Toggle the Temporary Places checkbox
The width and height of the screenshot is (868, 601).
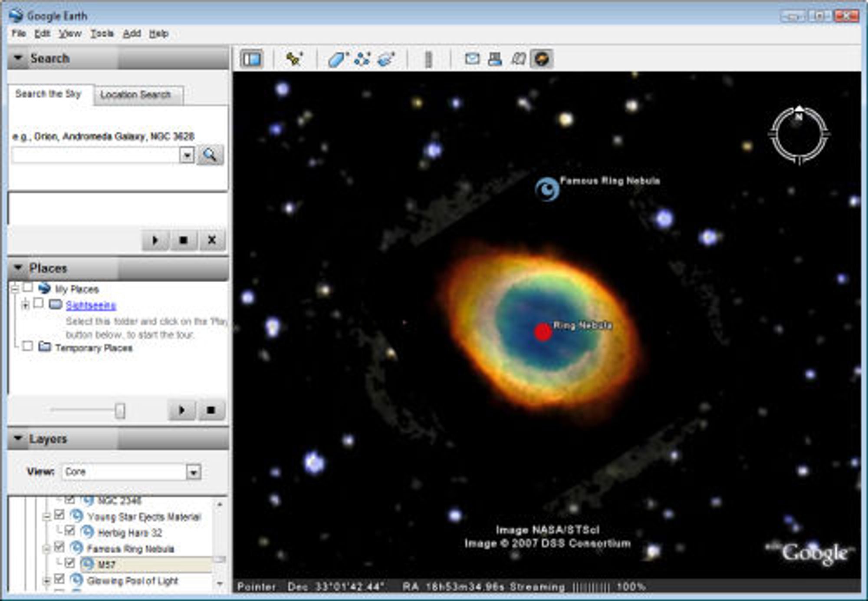(27, 346)
